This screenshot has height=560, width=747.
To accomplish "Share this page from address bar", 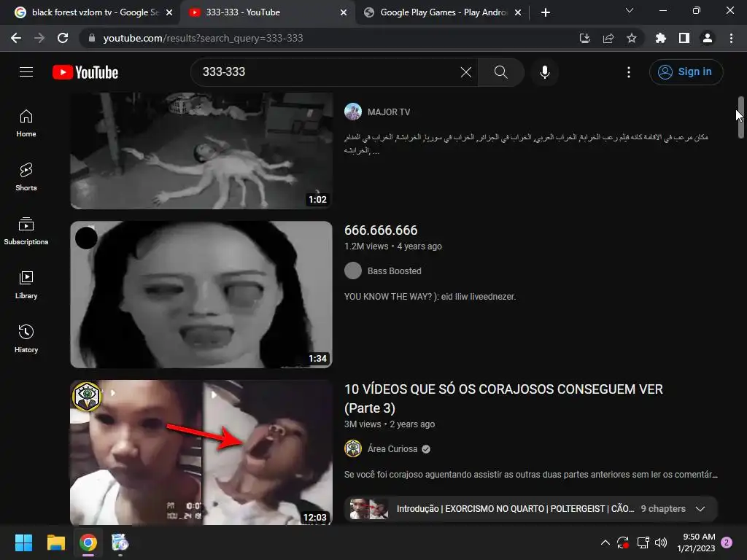I will pos(608,38).
